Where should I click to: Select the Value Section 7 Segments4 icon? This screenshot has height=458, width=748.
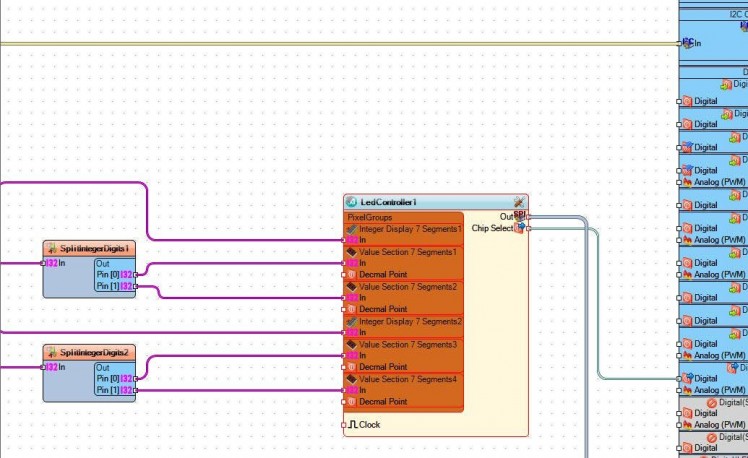coord(352,379)
